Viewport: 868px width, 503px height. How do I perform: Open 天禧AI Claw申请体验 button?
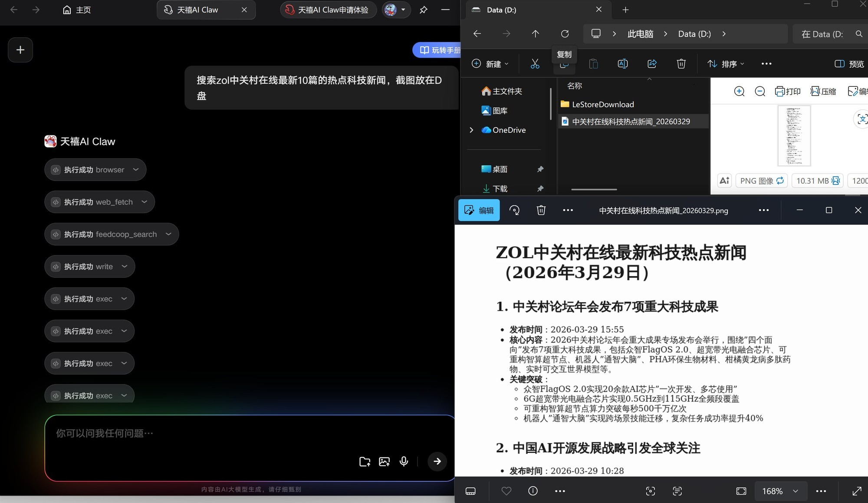click(x=328, y=10)
